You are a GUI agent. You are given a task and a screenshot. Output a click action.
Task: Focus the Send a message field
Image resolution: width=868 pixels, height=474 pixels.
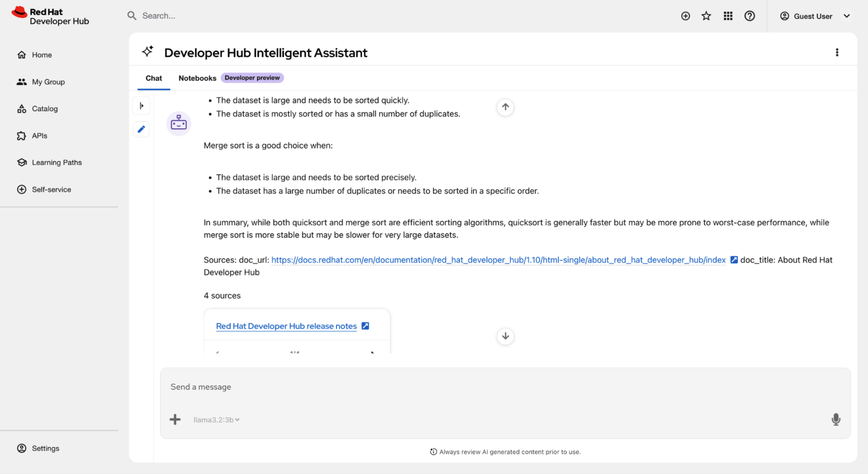[x=505, y=387]
